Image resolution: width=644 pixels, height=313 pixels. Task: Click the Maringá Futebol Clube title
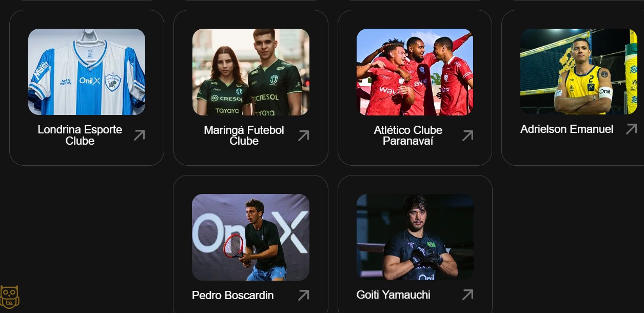(244, 135)
